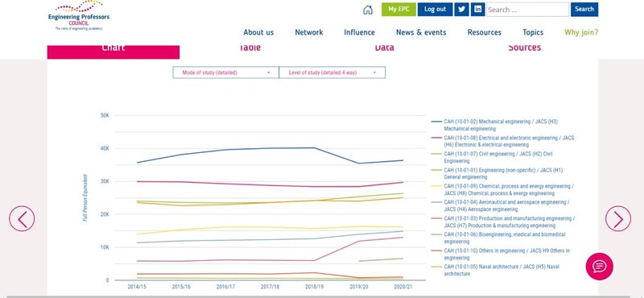Viewport: 644px width, 298px height.
Task: Click the Engineering Professors Council logo
Action: 79,15
